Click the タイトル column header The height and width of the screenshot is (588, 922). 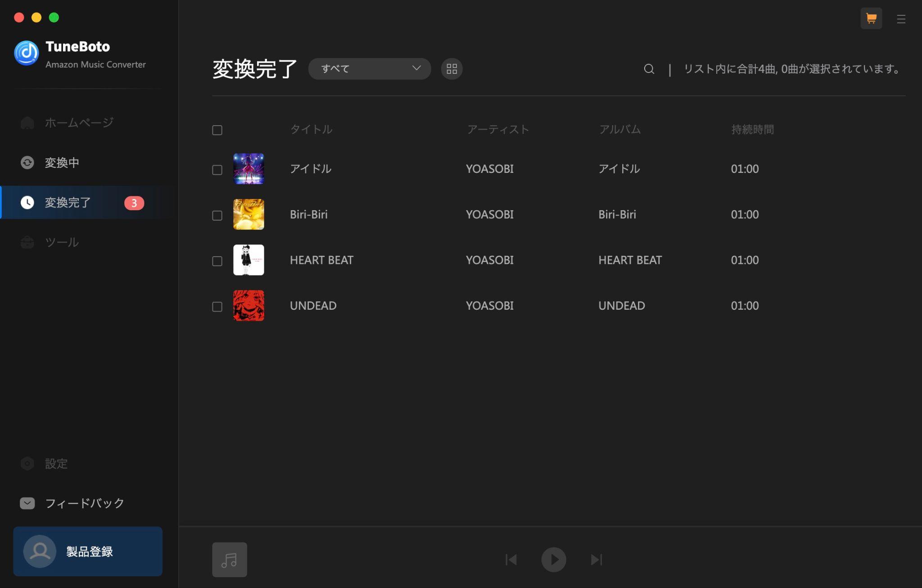(311, 130)
